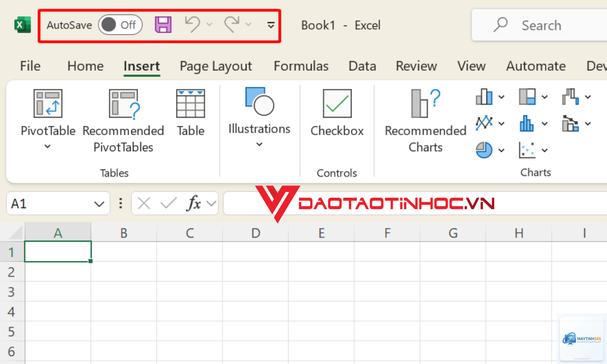This screenshot has width=607, height=364.
Task: Select column A header
Action: pos(58,233)
